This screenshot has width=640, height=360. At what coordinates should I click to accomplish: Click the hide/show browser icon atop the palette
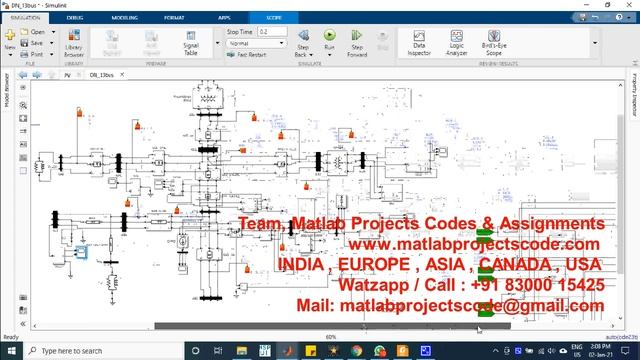click(23, 88)
